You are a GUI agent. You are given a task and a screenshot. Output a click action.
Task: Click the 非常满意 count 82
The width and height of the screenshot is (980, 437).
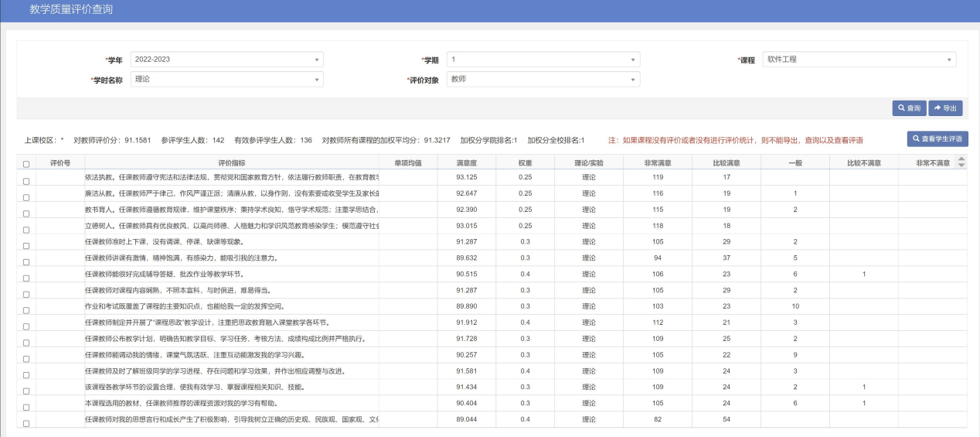658,419
